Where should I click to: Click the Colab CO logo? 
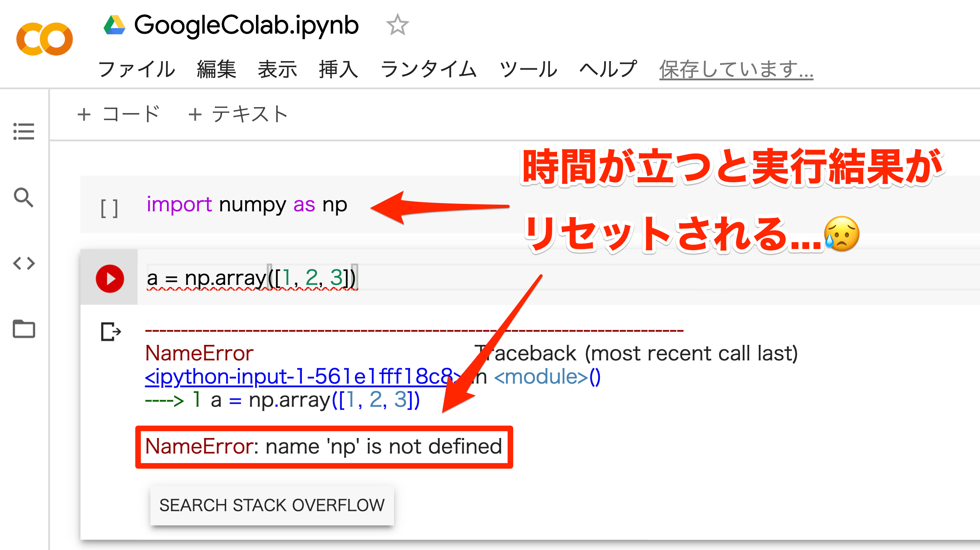click(x=44, y=39)
